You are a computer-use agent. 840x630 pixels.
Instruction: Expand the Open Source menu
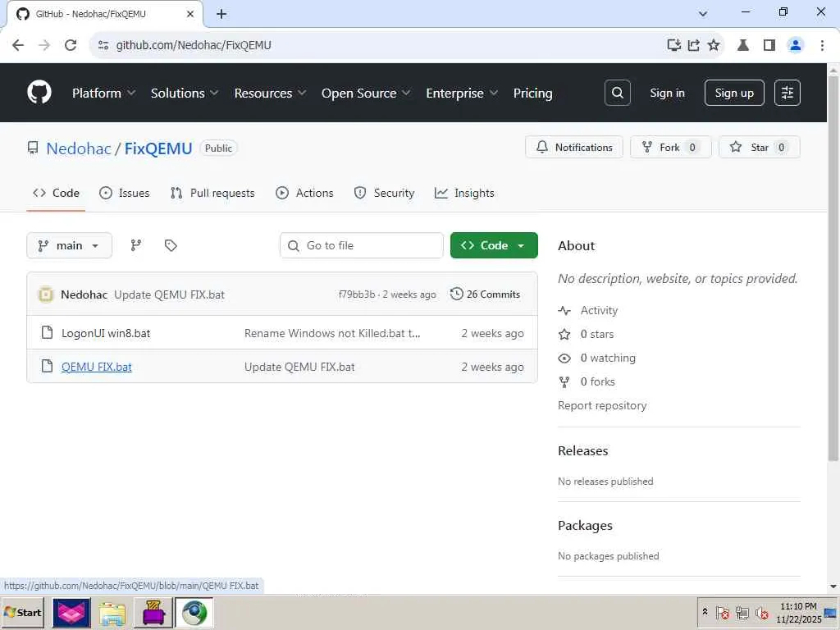[366, 94]
